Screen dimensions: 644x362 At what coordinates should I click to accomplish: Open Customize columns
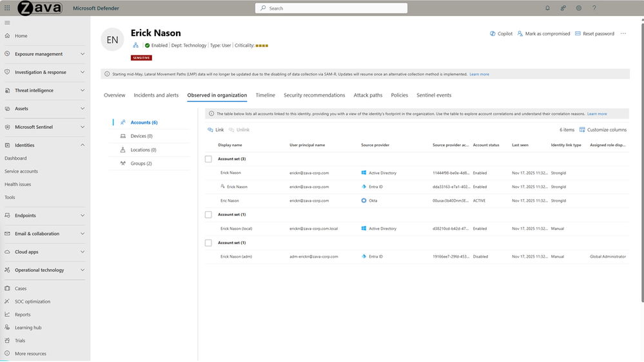[x=603, y=129]
